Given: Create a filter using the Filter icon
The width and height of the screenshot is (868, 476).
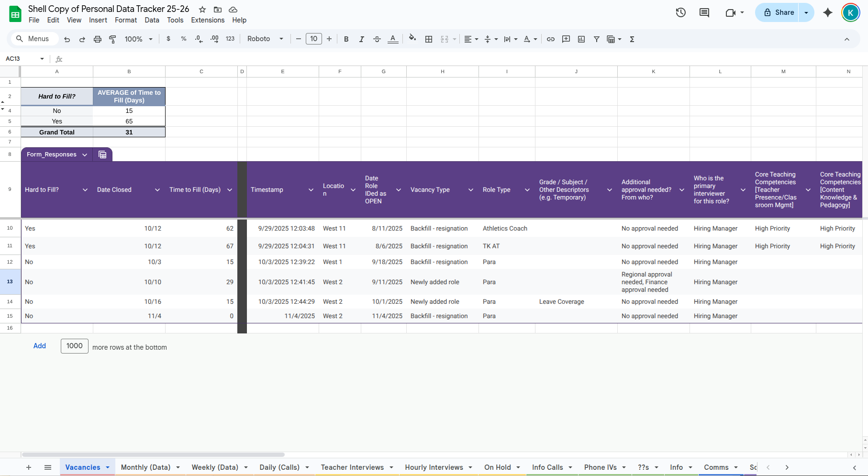Looking at the screenshot, I should click(596, 39).
